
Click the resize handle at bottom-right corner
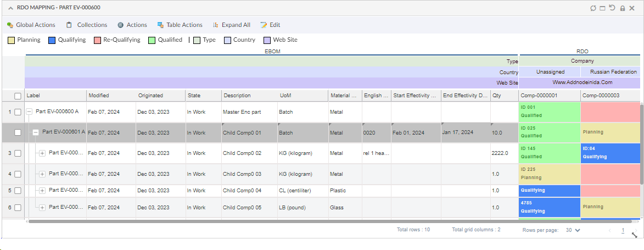point(635,235)
